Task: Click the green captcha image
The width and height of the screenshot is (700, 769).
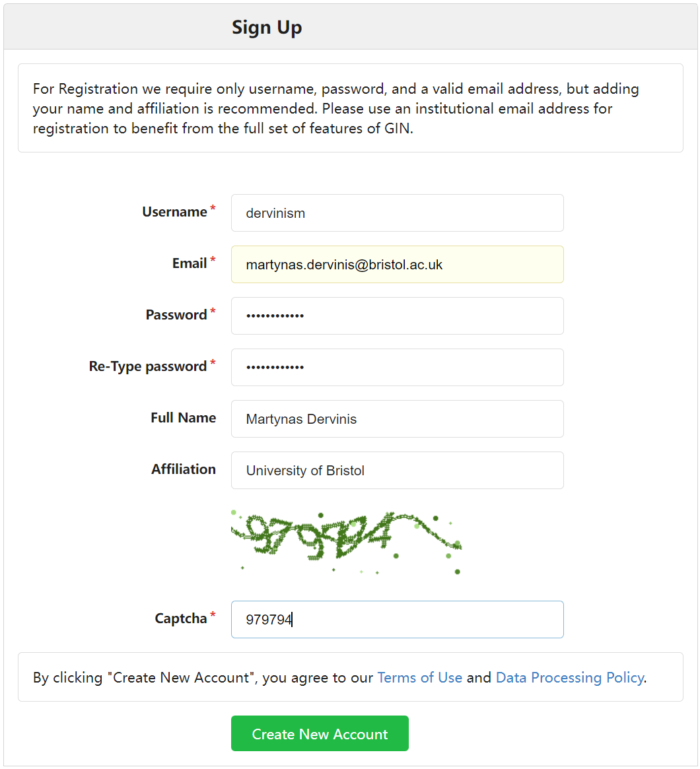Action: [347, 543]
